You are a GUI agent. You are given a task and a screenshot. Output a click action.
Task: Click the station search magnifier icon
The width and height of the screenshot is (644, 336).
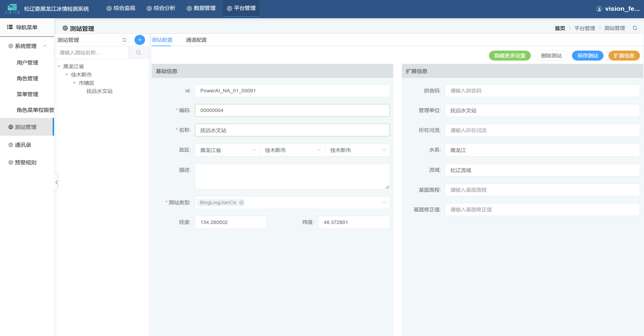[x=139, y=53]
